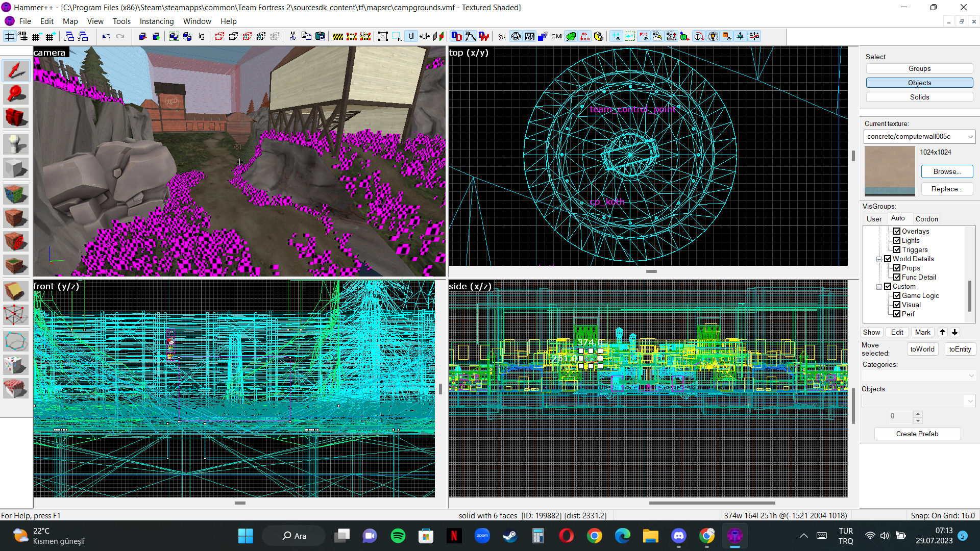Select the Apply current texture tool
Viewport: 980px width, 551px height.
16,218
